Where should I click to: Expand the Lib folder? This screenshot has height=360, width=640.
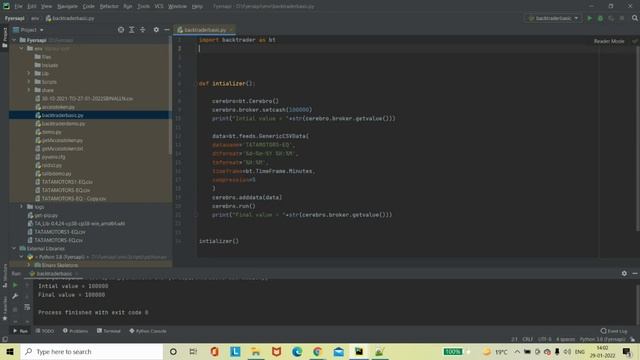pyautogui.click(x=29, y=73)
